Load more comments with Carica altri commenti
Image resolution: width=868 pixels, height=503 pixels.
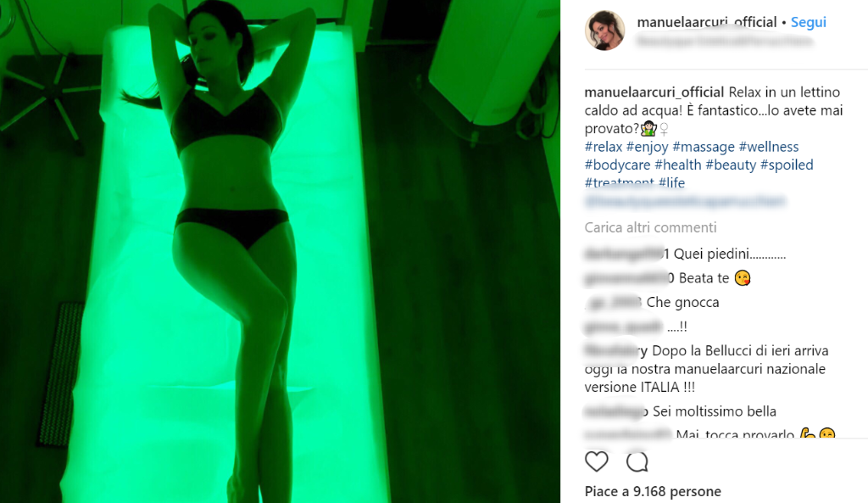pos(650,227)
